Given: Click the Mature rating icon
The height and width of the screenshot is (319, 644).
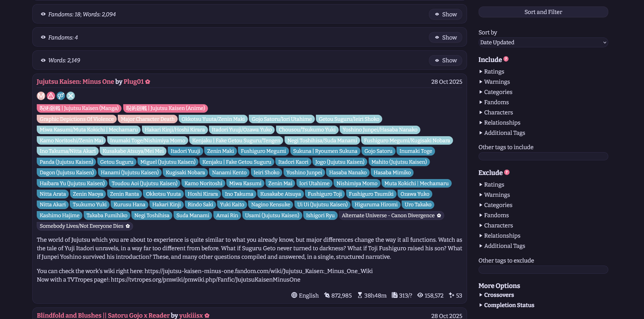Looking at the screenshot, I should click(41, 96).
